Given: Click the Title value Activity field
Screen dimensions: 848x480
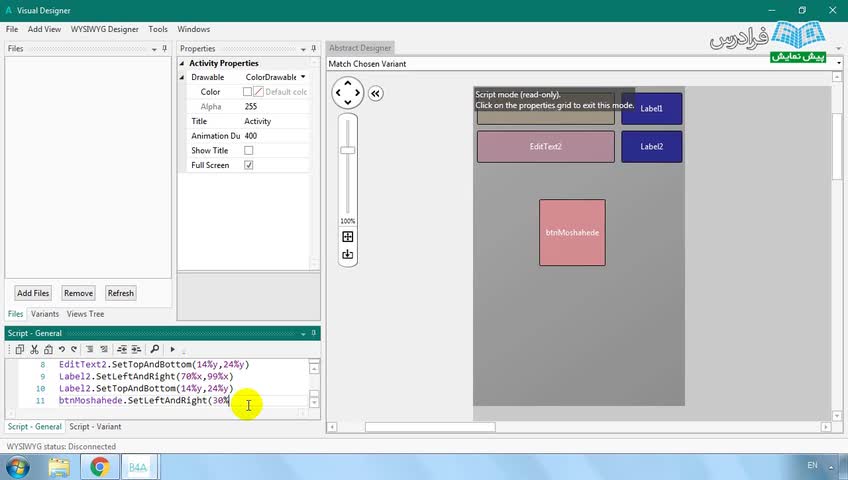Looking at the screenshot, I should 276,121.
